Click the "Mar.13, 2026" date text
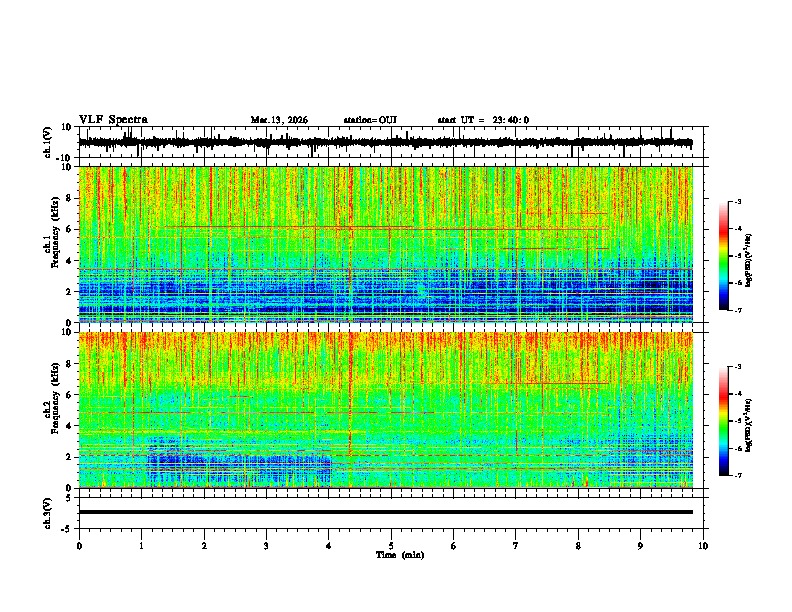The height and width of the screenshot is (612, 792). pyautogui.click(x=279, y=120)
